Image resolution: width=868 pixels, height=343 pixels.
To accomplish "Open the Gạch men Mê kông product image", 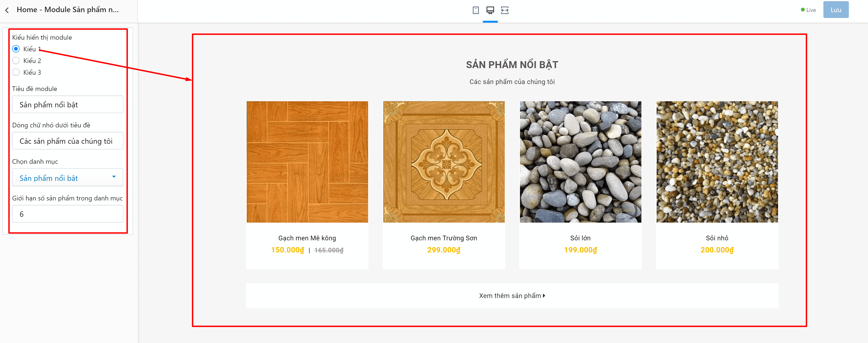I will tap(307, 162).
